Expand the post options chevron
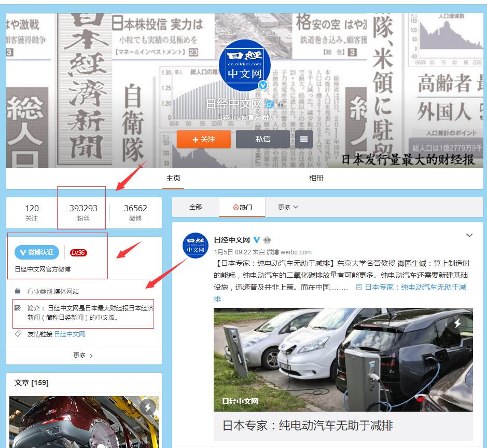The width and height of the screenshot is (487, 448). (469, 235)
